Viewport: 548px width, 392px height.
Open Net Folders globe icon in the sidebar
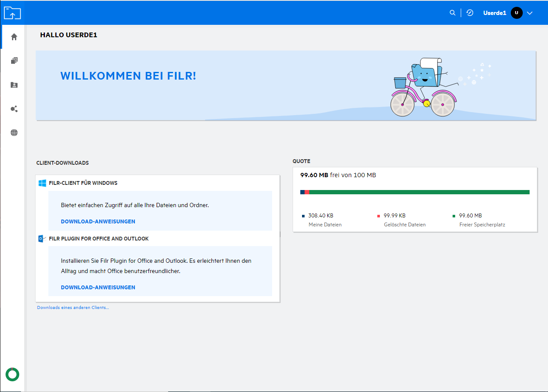[x=14, y=133]
